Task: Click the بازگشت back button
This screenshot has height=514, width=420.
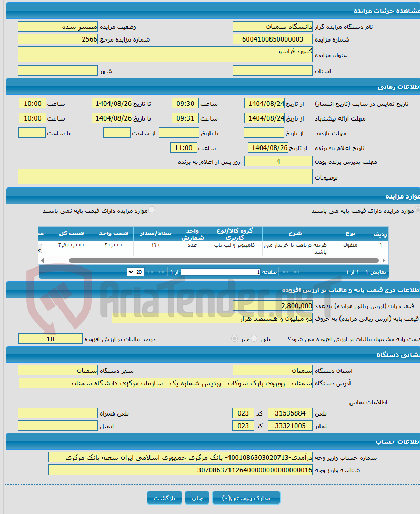Action: coord(164,498)
